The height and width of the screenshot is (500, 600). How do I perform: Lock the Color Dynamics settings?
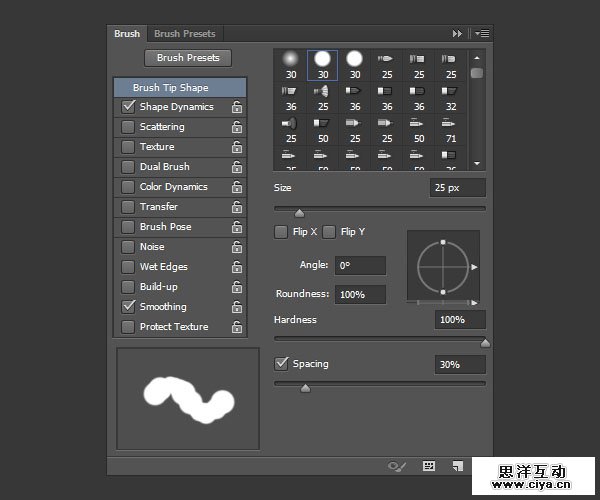point(236,187)
